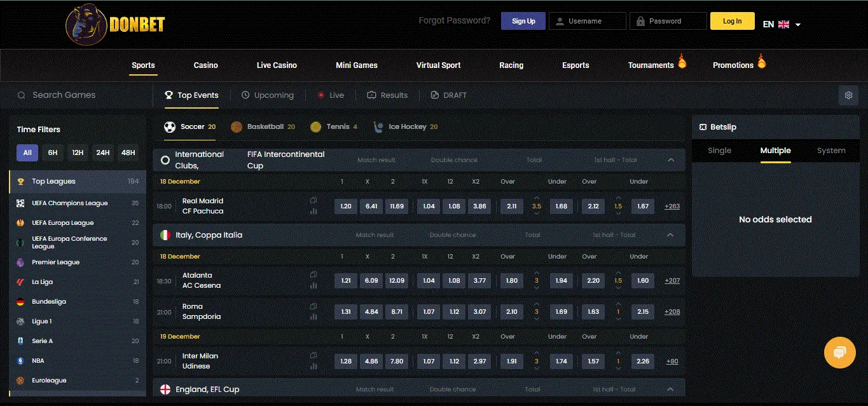Select the 6H time filter
Screen dimensions: 868x406
coord(53,152)
